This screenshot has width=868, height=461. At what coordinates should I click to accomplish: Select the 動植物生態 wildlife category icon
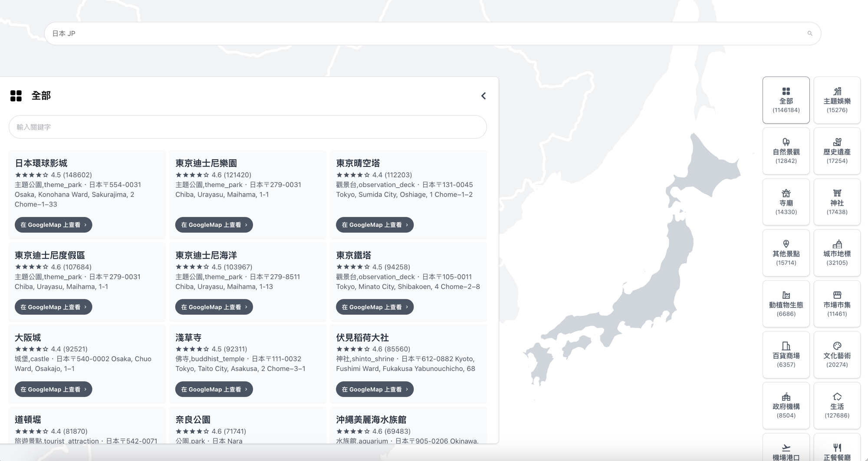[786, 295]
